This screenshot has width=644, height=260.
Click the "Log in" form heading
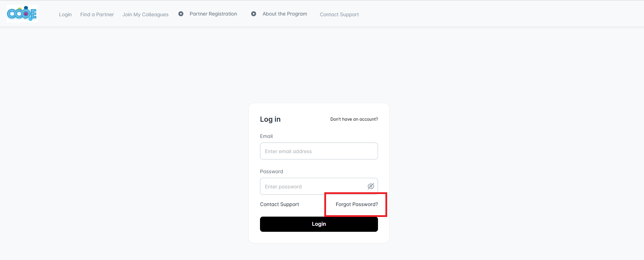(x=270, y=119)
